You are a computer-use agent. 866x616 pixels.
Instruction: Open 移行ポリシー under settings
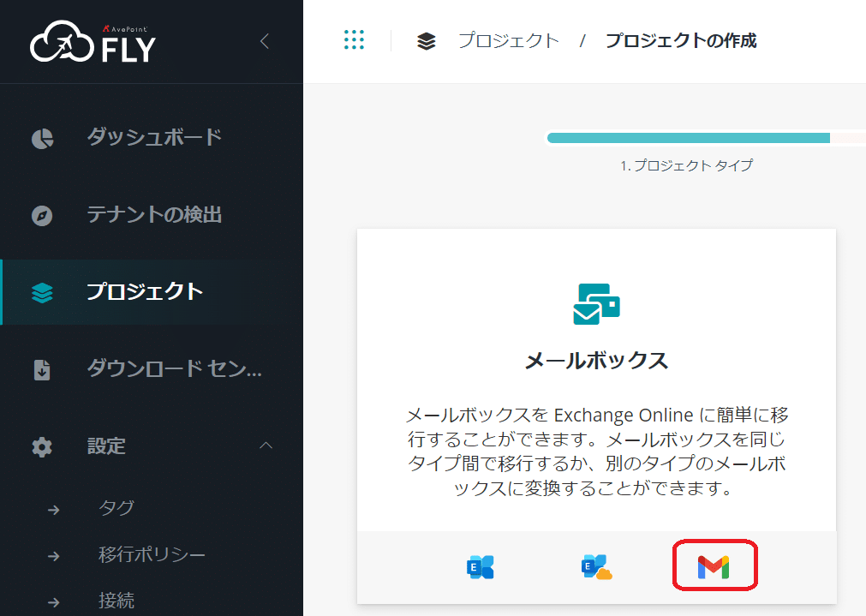click(x=152, y=554)
